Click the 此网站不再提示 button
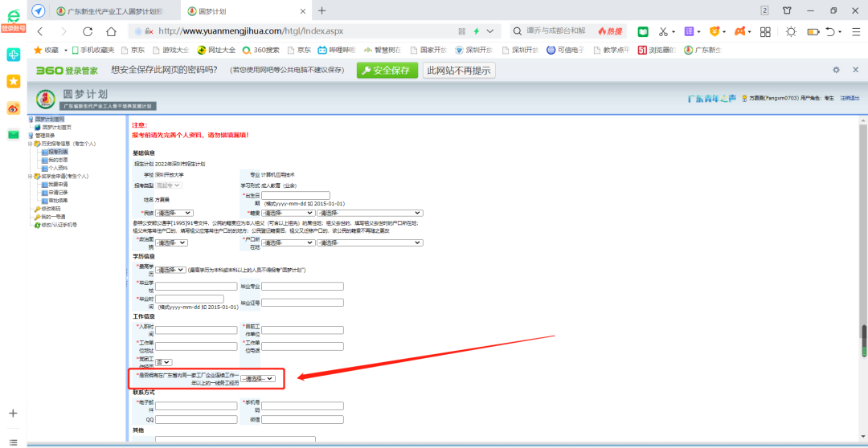Screen dimensions: 868x448 (x=459, y=70)
